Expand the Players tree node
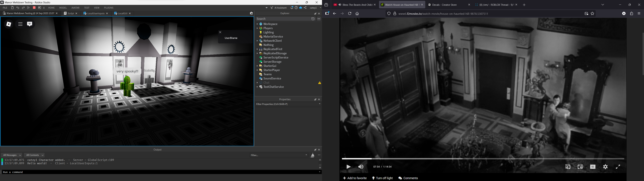Viewport: 644px width, 181px height. (x=257, y=28)
